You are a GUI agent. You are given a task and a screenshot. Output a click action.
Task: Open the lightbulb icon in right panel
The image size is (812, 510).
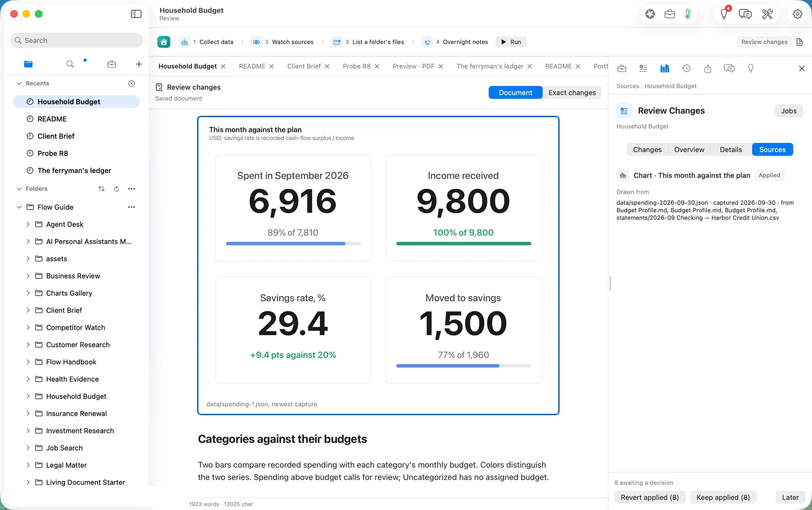coord(751,68)
